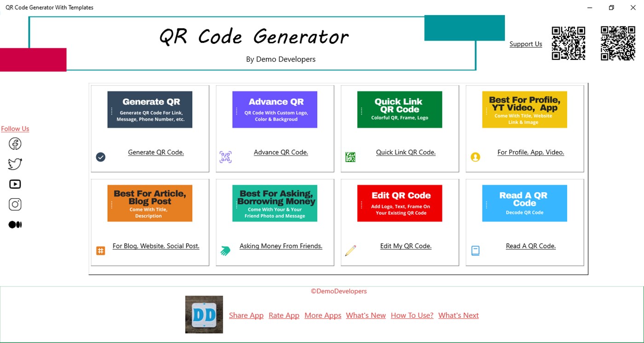The height and width of the screenshot is (343, 644).
Task: Click the QR Code Generator heading
Action: pyautogui.click(x=254, y=36)
